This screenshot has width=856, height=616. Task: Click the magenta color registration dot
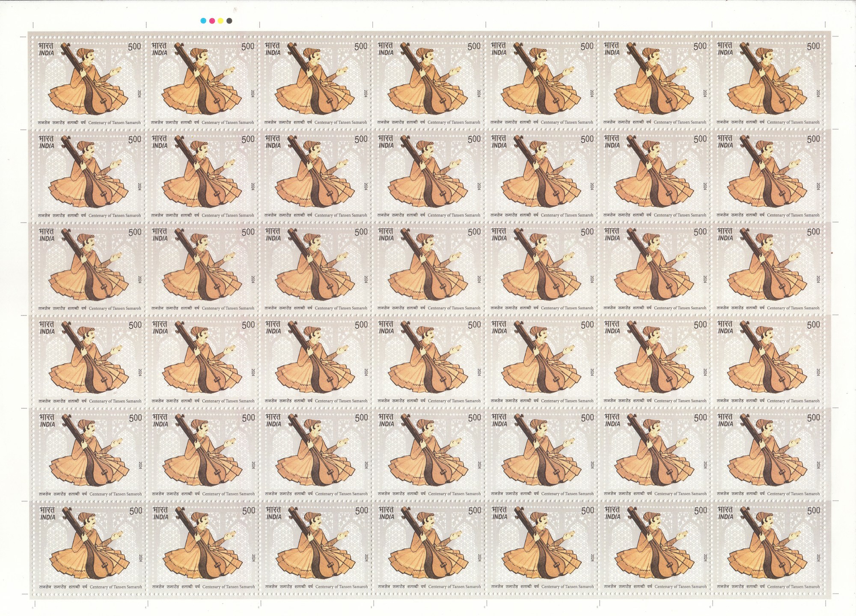coord(212,21)
